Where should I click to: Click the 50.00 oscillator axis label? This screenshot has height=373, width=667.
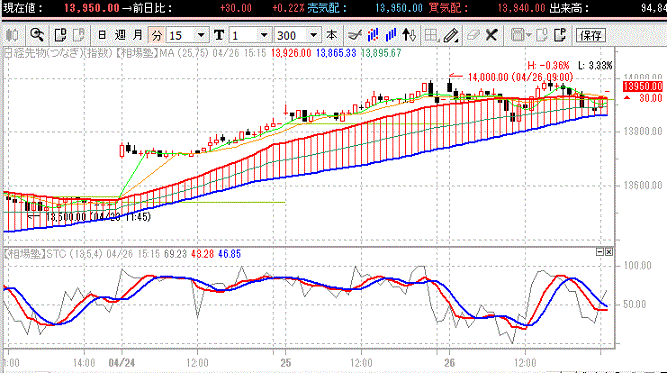point(634,305)
